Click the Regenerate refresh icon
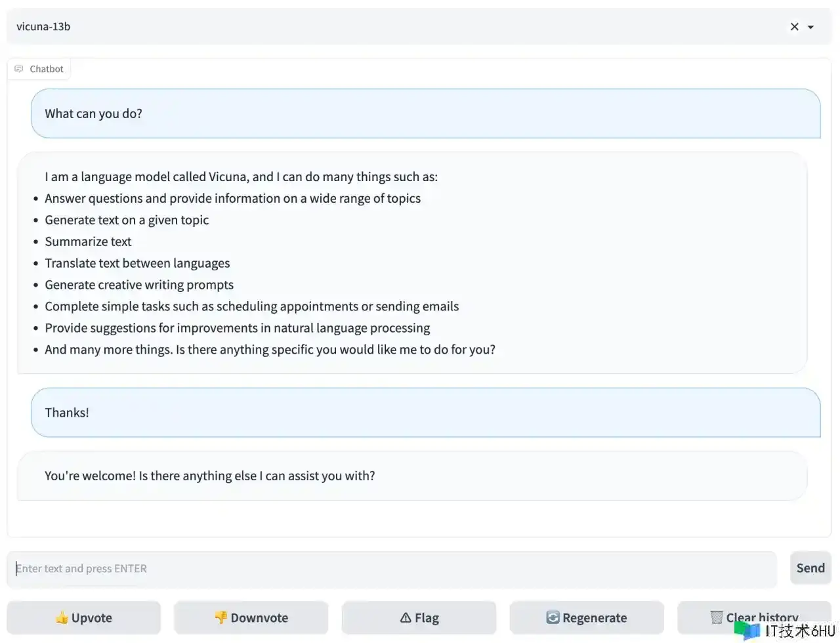The height and width of the screenshot is (643, 840). (x=553, y=618)
